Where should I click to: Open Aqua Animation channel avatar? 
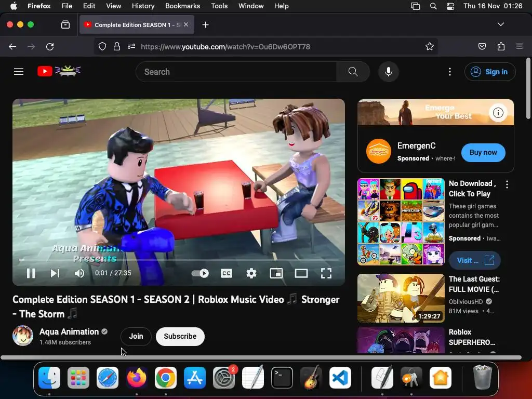click(x=23, y=336)
